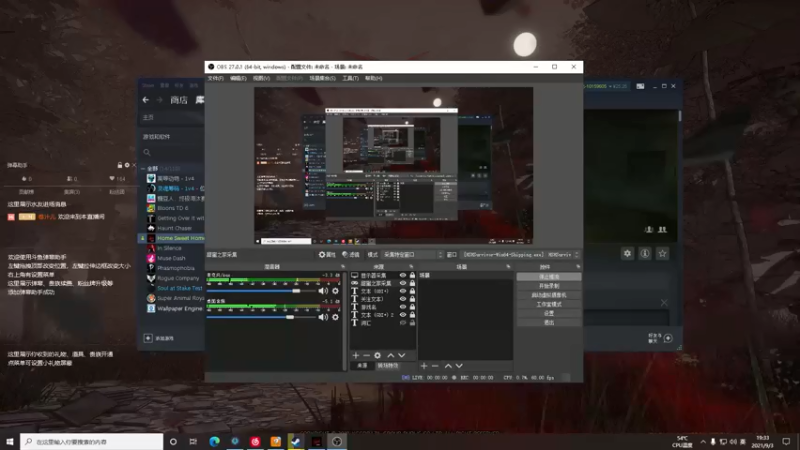
Task: Open OBS 设置 settings button
Action: pyautogui.click(x=549, y=313)
